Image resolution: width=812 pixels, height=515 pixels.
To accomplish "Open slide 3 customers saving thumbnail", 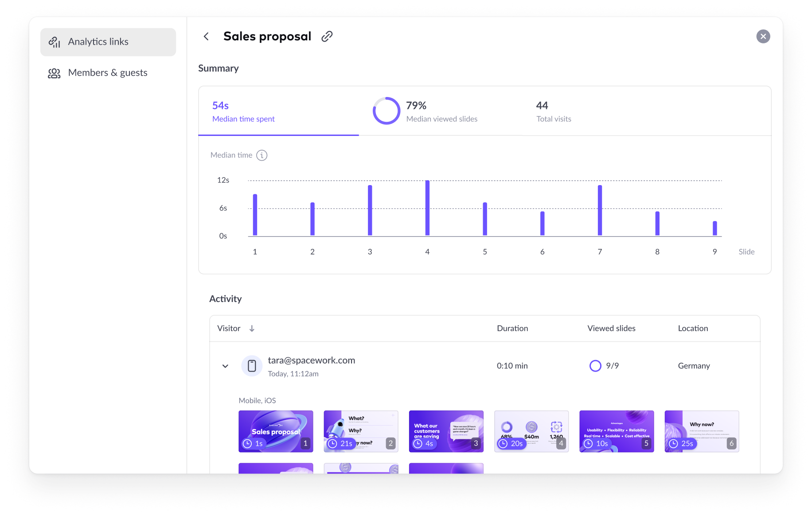I will [x=446, y=432].
